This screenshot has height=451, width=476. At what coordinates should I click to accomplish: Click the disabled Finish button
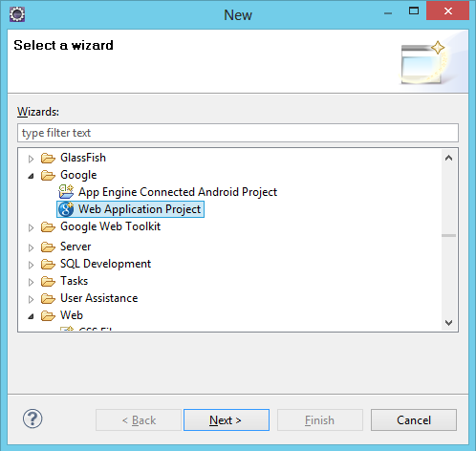pos(320,420)
